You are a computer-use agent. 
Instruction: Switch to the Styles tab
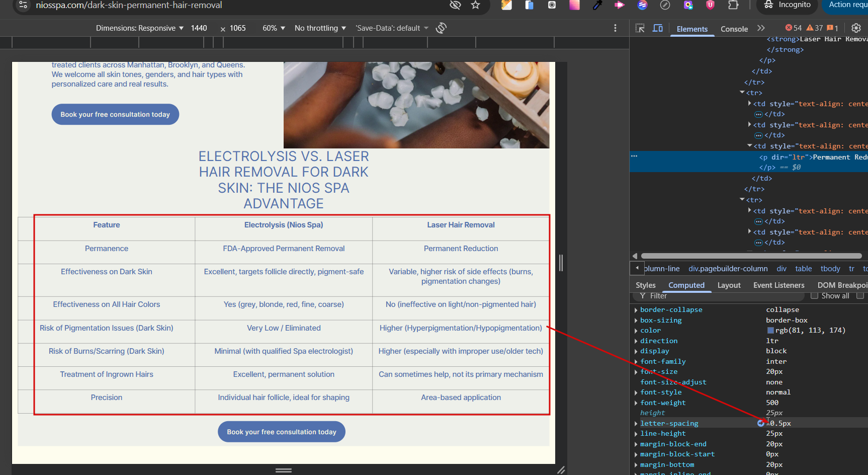tap(645, 285)
